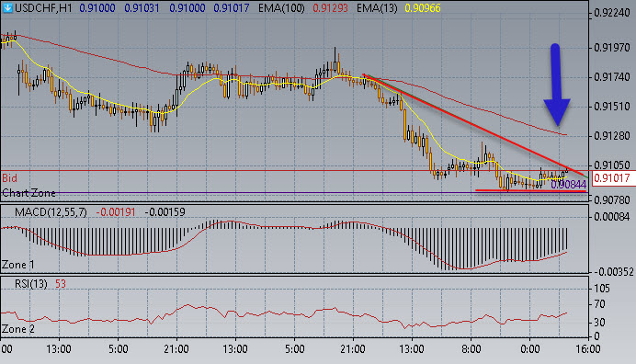The image size is (636, 364).
Task: Click the MACD scale value 0.00084
Action: coord(612,217)
